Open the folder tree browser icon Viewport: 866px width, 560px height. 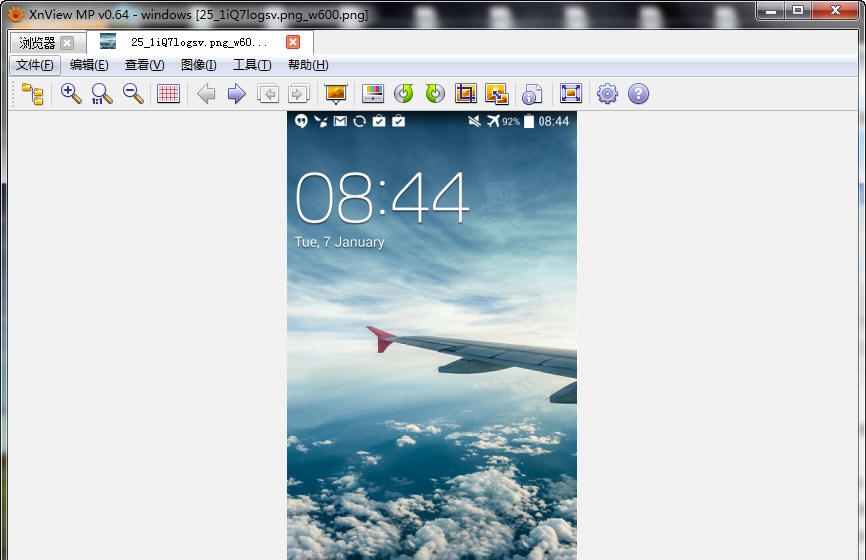pos(33,94)
